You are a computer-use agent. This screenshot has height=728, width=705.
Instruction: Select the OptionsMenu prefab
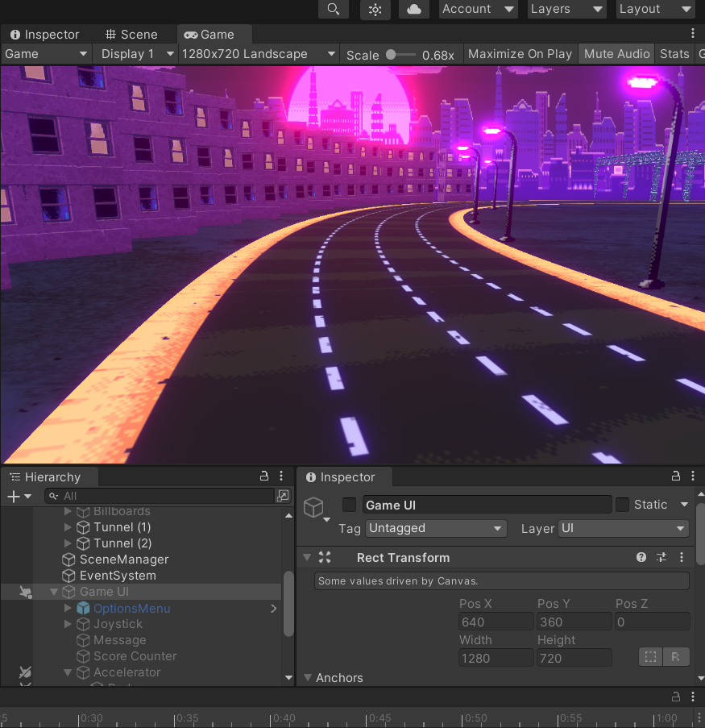pyautogui.click(x=132, y=608)
